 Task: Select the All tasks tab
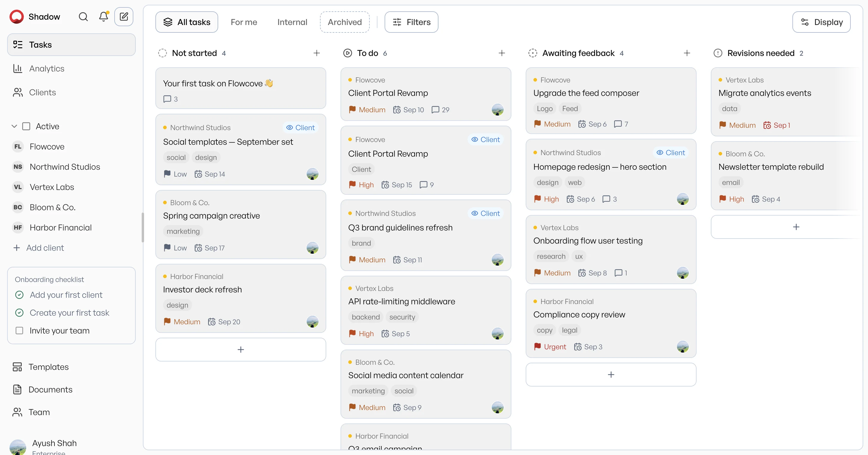(x=187, y=22)
